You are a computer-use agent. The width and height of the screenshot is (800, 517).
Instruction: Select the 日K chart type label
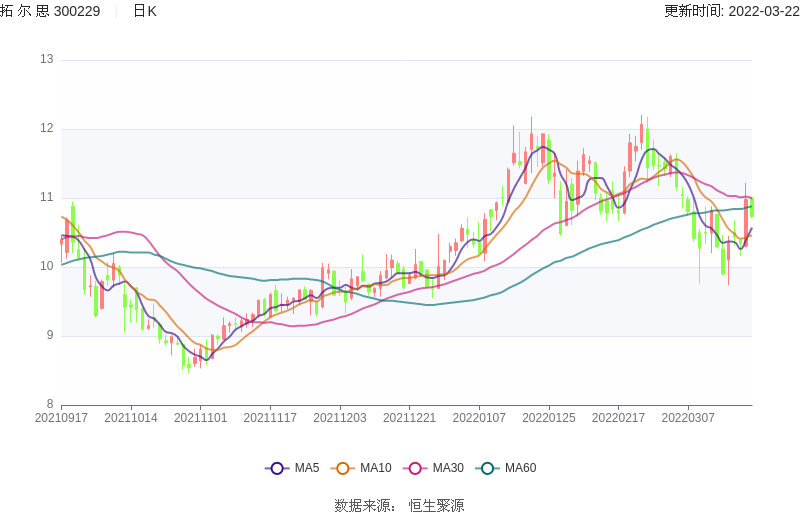[x=145, y=11]
